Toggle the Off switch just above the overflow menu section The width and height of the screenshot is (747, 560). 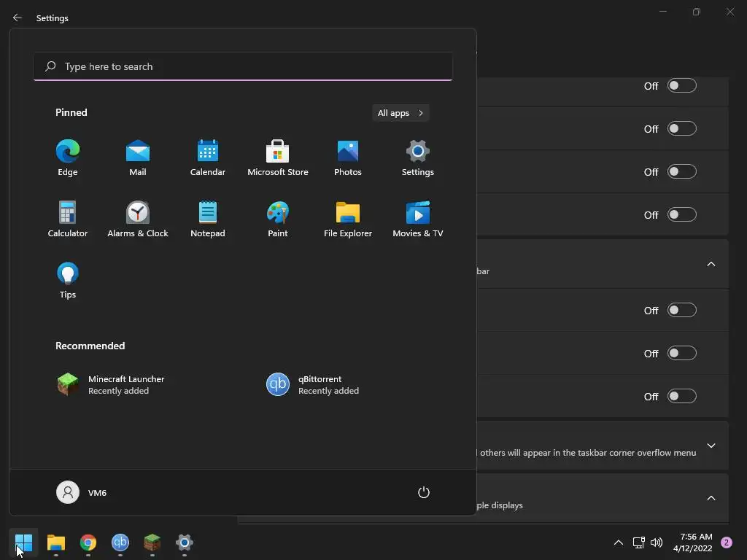tap(682, 396)
